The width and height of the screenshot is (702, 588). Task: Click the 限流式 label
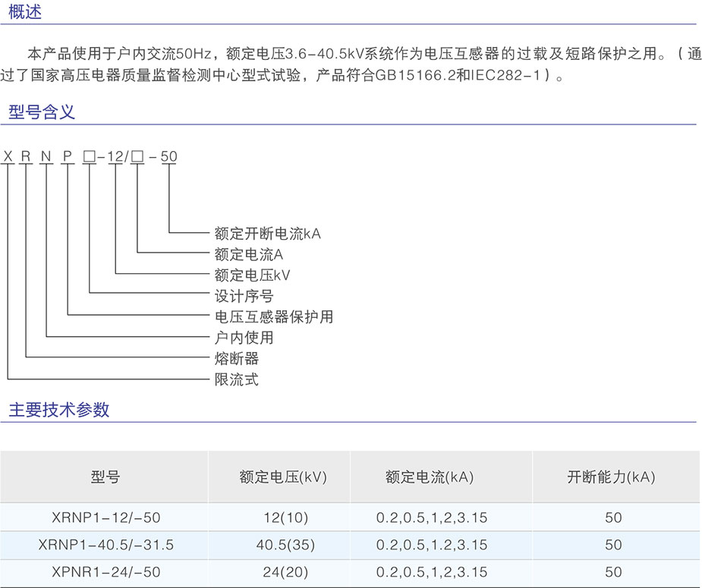click(237, 379)
